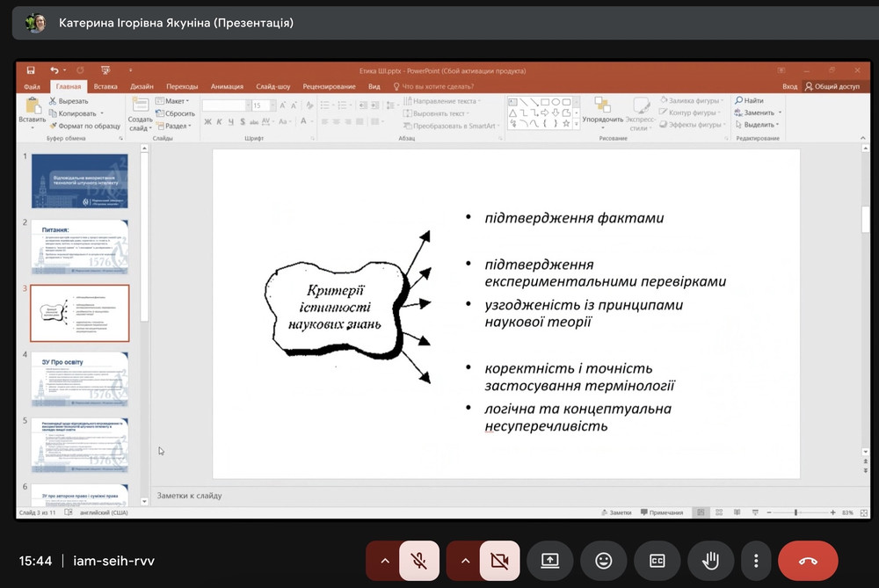Switch to the Анимация ribbon tab

pos(227,86)
